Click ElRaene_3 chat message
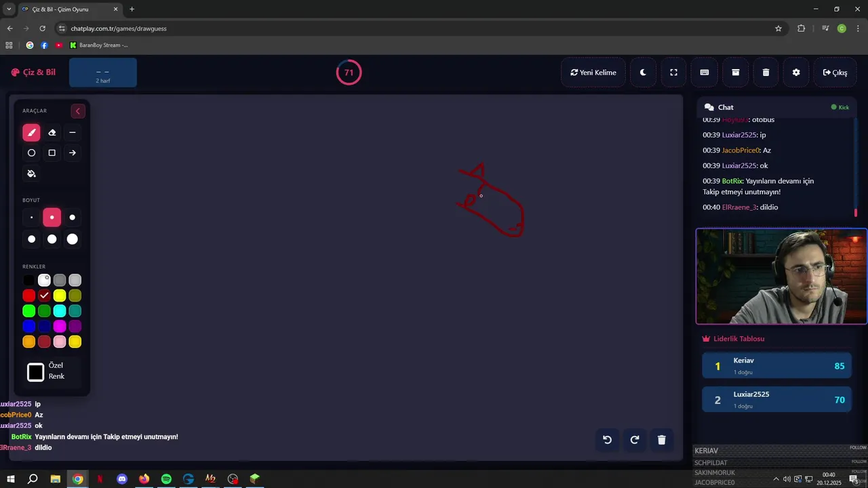This screenshot has height=488, width=868. click(x=741, y=207)
